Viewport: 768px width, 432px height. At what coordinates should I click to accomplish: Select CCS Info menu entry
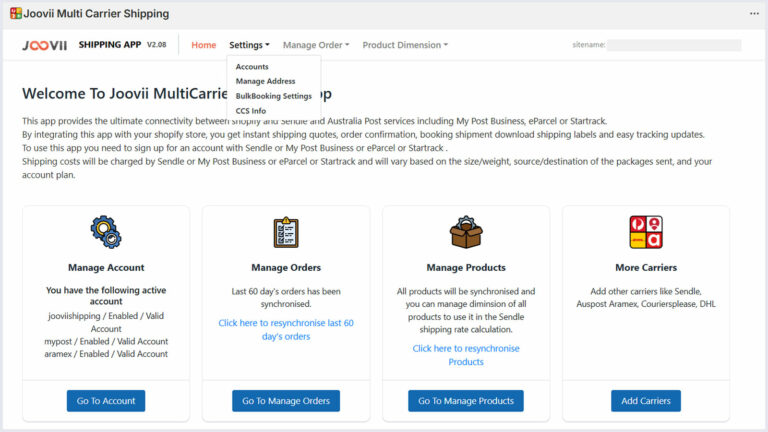pos(251,111)
